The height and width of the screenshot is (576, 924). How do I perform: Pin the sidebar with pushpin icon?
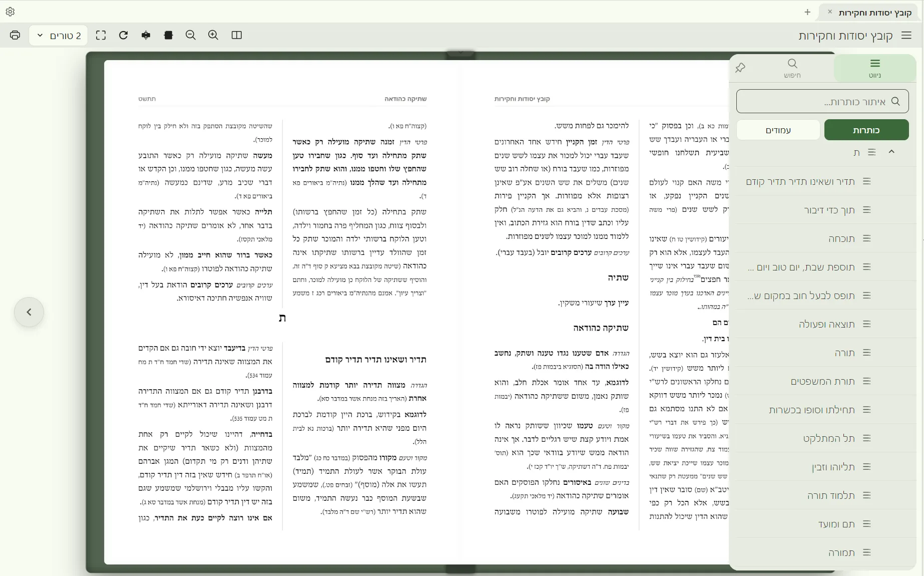click(740, 68)
